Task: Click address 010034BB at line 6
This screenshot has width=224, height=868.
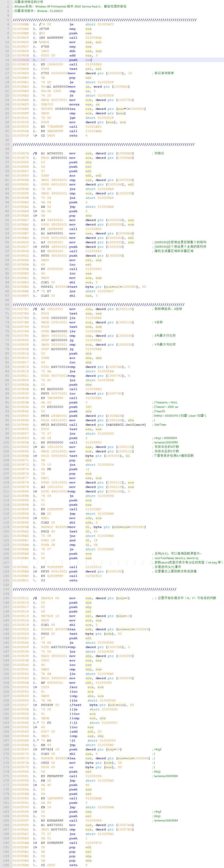Action: (x=21, y=24)
